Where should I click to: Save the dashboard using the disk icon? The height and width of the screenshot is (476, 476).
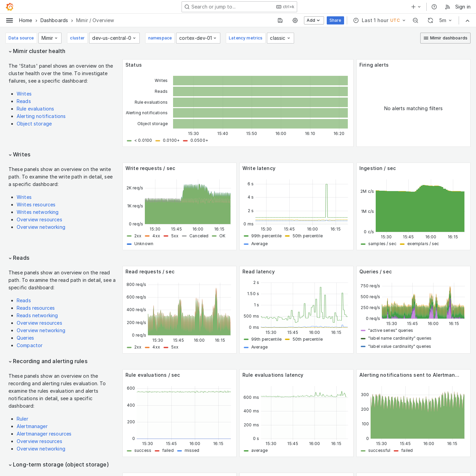coord(280,20)
